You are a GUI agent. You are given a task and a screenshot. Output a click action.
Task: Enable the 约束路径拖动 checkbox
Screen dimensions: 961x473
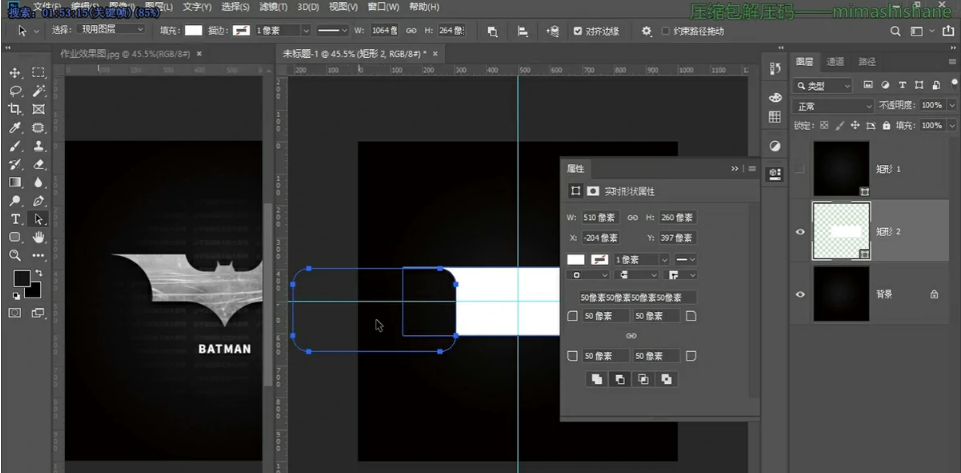[666, 31]
